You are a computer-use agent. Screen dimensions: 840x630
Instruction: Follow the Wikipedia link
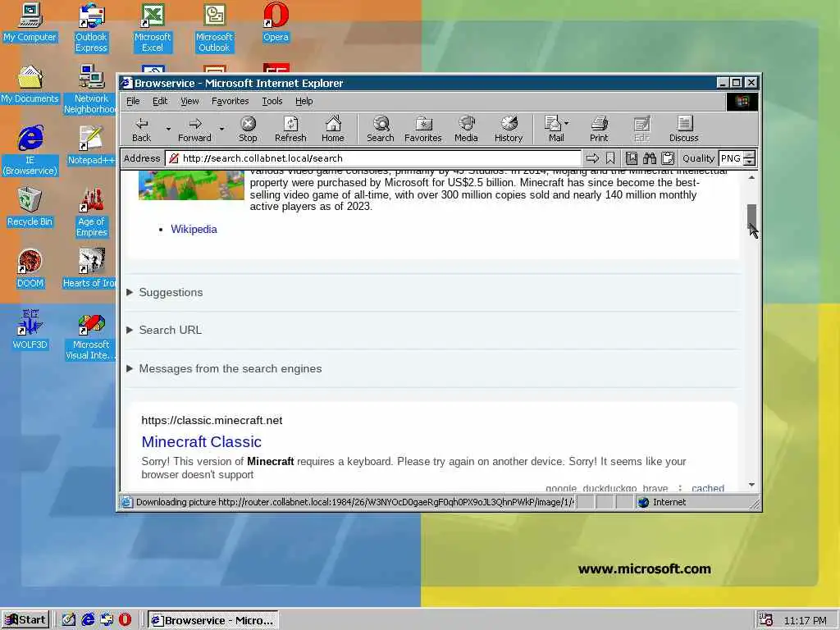[194, 230]
